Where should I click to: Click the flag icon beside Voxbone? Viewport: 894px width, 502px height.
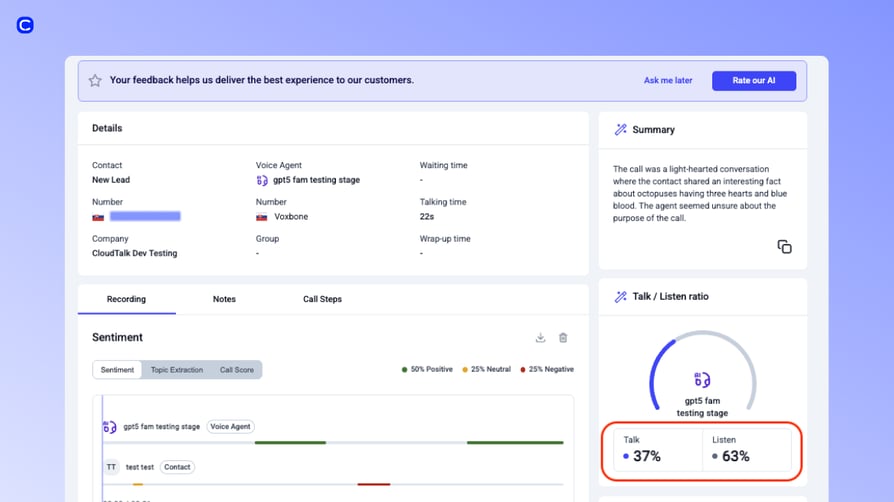tap(262, 217)
